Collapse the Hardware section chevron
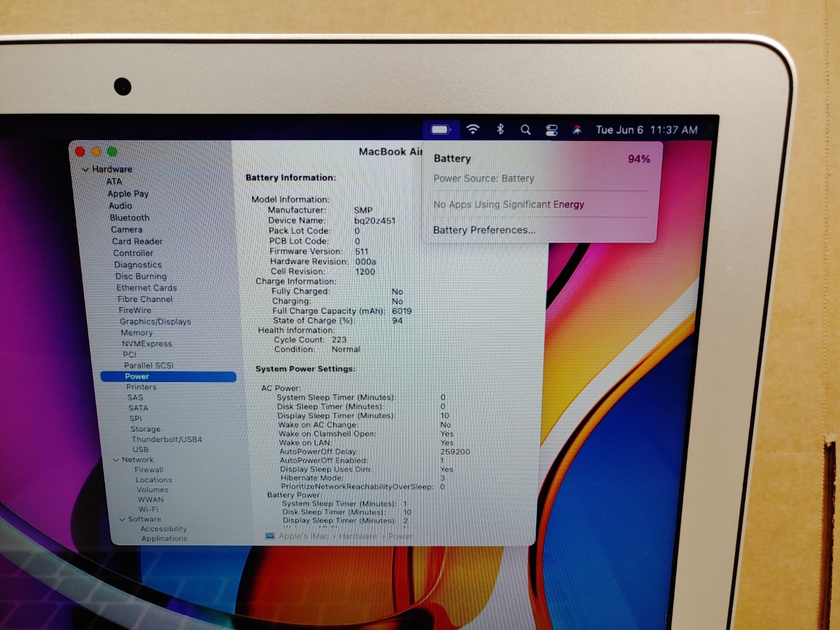840x630 pixels. tap(86, 170)
